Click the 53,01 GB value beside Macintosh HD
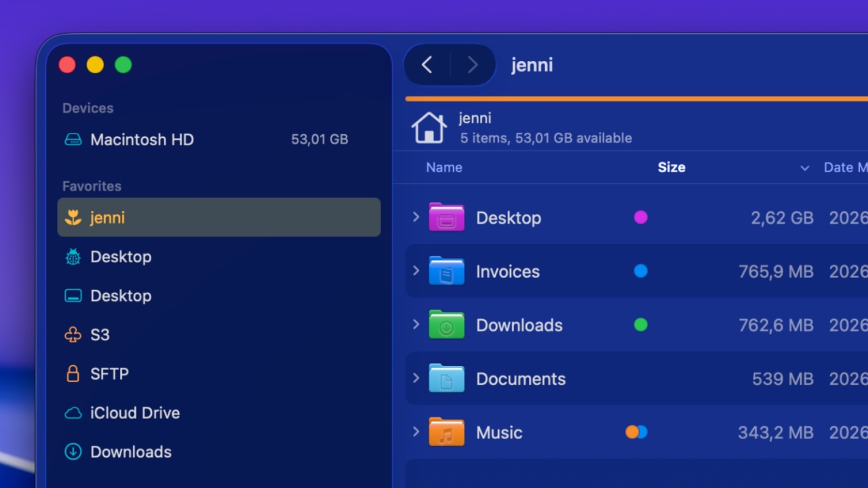Viewport: 868px width, 488px height. tap(319, 140)
